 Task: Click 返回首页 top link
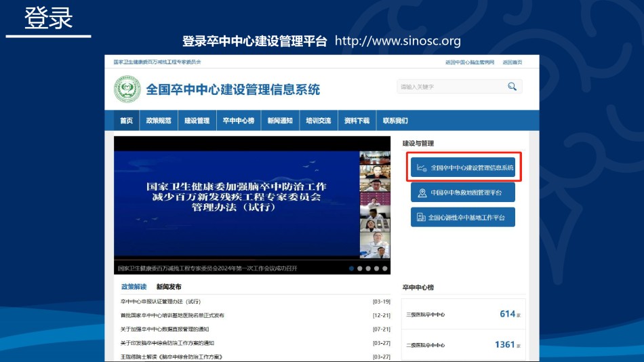tap(512, 62)
